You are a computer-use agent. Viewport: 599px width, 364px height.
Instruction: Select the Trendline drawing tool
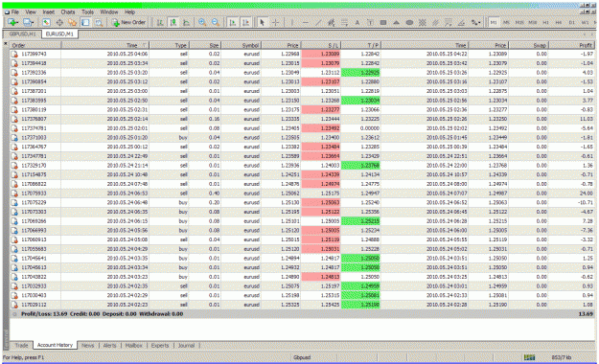[318, 23]
